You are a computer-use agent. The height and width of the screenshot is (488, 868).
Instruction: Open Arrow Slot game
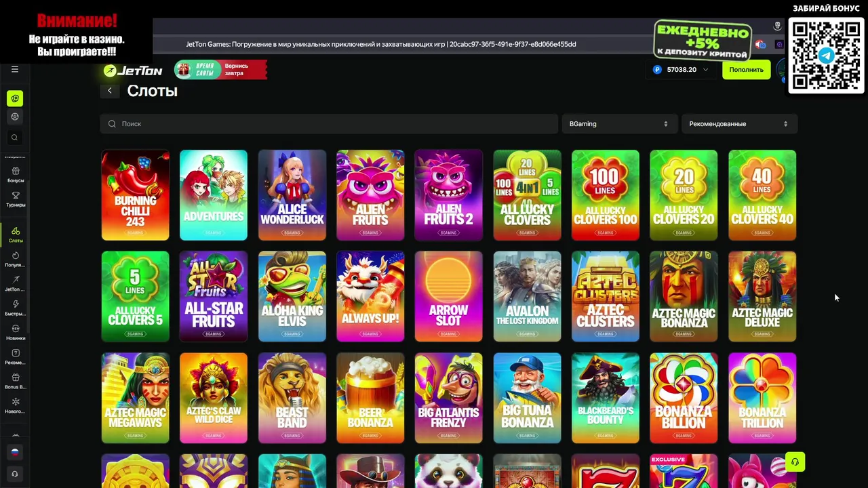click(x=449, y=296)
